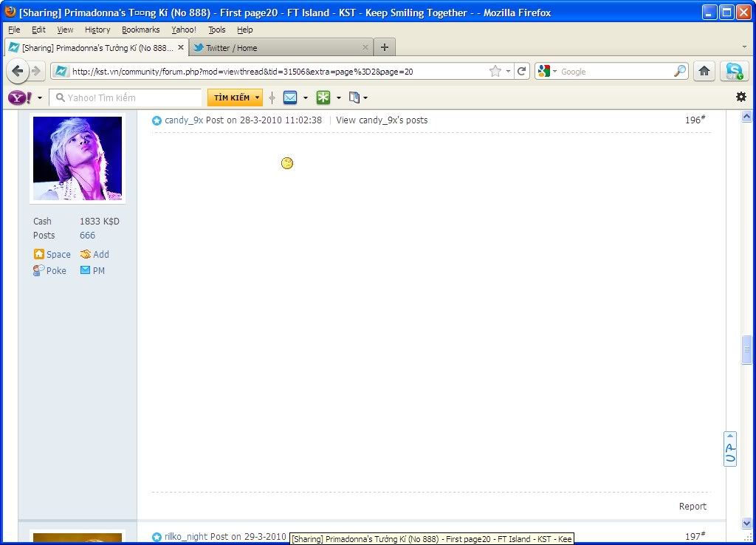Open the Yahoo! toolbar logo
This screenshot has width=756, height=545.
pyautogui.click(x=19, y=98)
